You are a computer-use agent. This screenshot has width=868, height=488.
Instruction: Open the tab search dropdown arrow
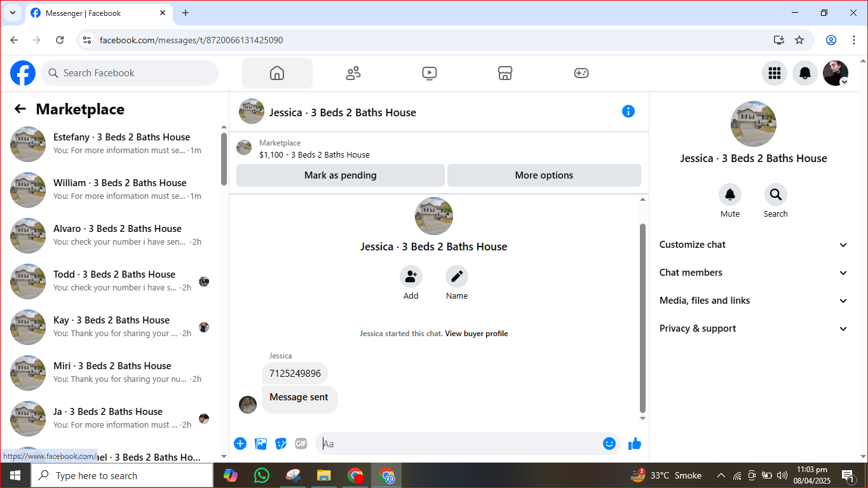13,13
